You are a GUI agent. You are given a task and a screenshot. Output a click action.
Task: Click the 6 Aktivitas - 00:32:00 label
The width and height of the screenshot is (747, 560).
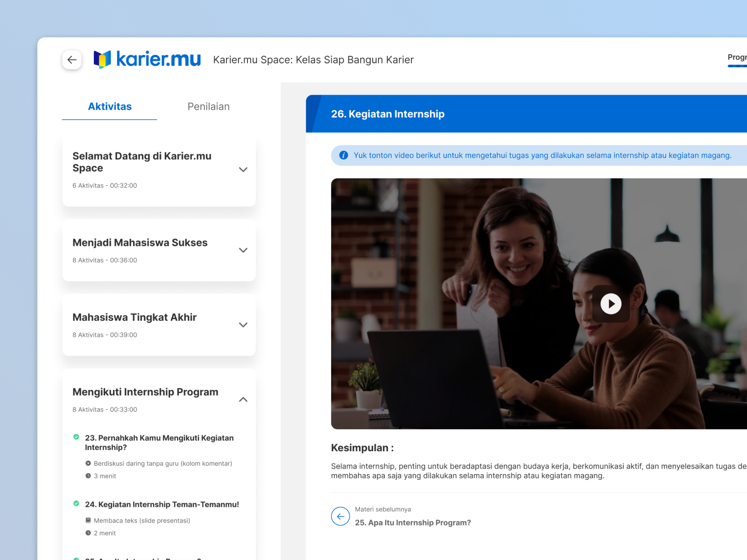(x=105, y=185)
